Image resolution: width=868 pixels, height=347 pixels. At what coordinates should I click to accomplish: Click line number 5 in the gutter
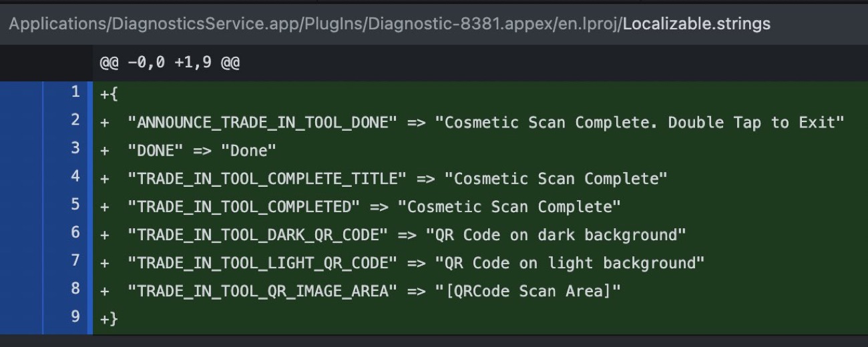point(75,204)
